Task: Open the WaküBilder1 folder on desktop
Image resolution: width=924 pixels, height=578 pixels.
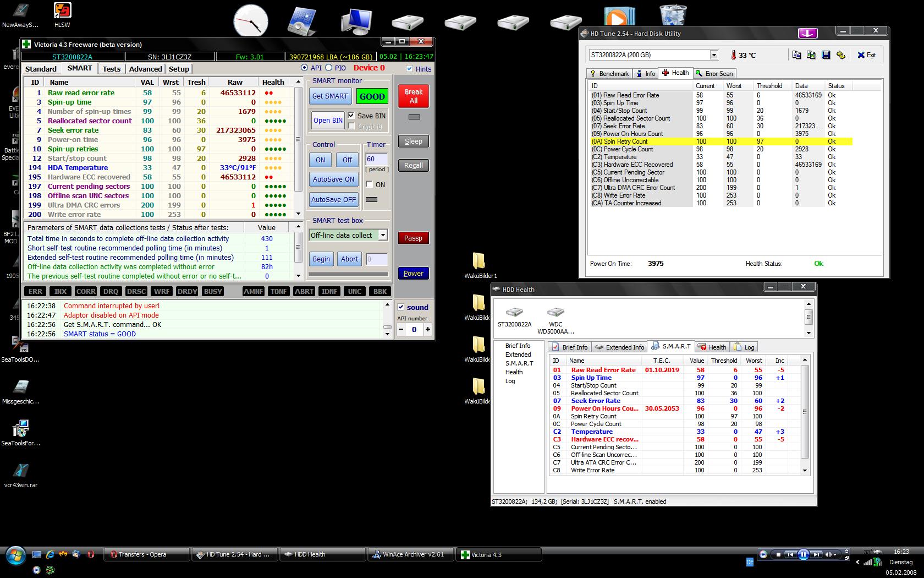Action: point(480,265)
